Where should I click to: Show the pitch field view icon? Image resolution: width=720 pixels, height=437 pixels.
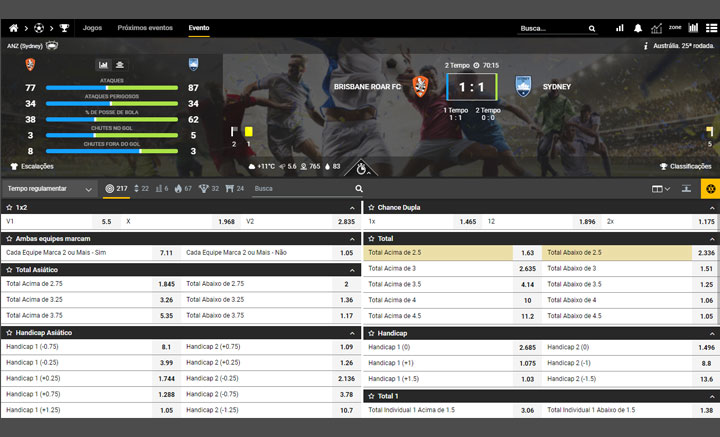click(x=120, y=65)
